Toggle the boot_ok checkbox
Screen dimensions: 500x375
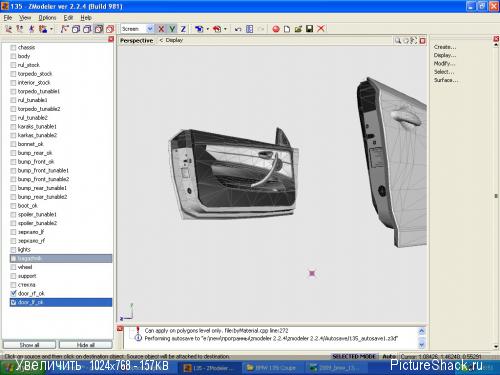13,206
